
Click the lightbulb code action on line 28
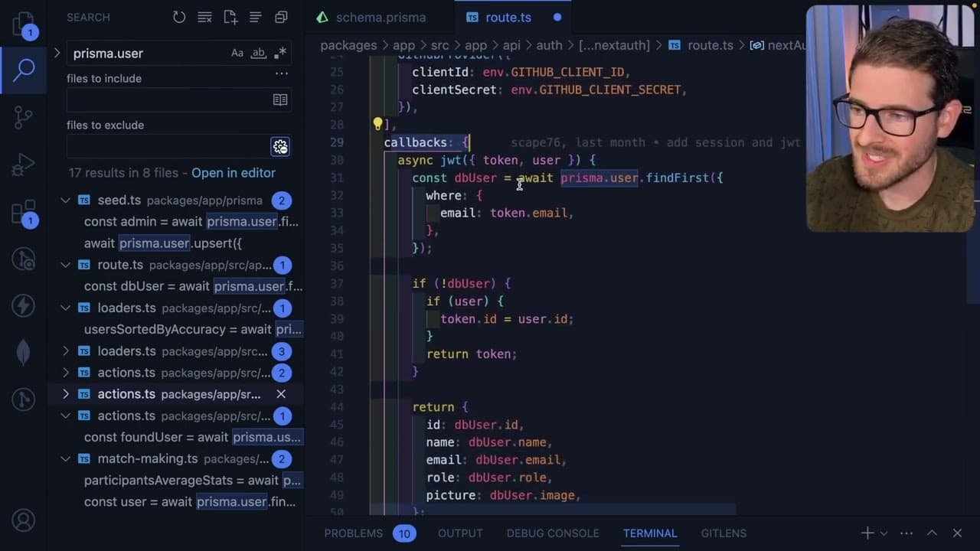(377, 124)
